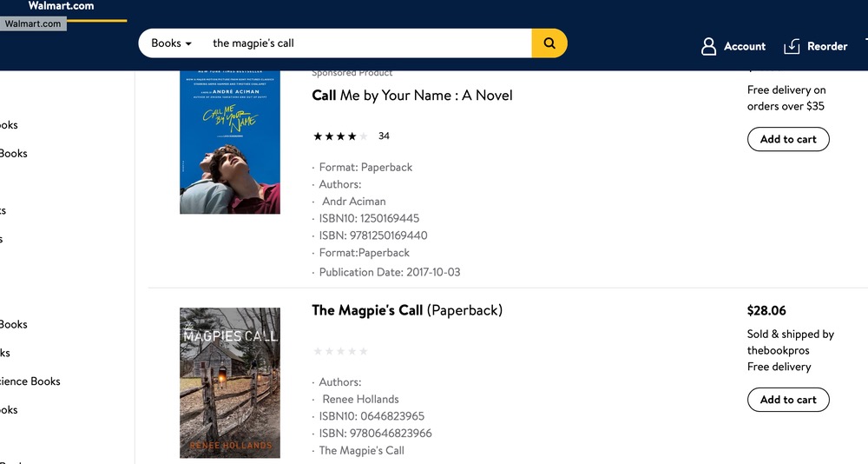Go to the Walmart.com home logo

pyautogui.click(x=61, y=6)
